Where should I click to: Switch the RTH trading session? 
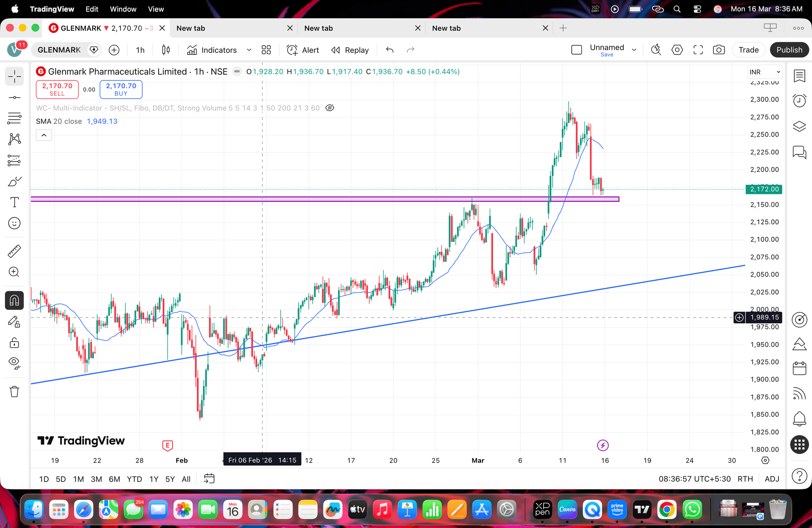tap(745, 479)
